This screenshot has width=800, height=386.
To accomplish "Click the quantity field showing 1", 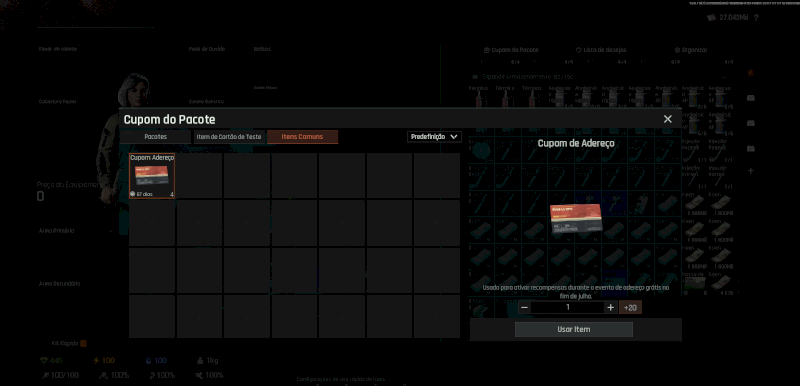I will pyautogui.click(x=567, y=307).
